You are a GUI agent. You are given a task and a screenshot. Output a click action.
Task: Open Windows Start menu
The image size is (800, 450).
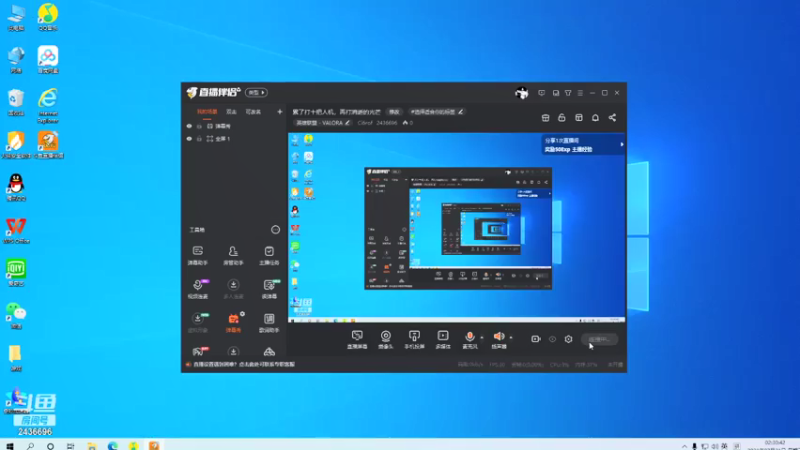[10, 445]
